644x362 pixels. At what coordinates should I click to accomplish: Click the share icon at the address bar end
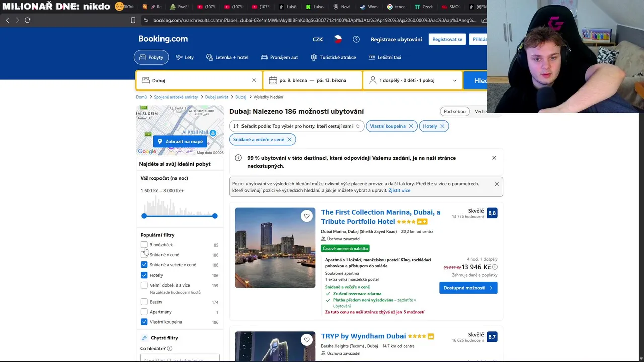pyautogui.click(x=484, y=20)
